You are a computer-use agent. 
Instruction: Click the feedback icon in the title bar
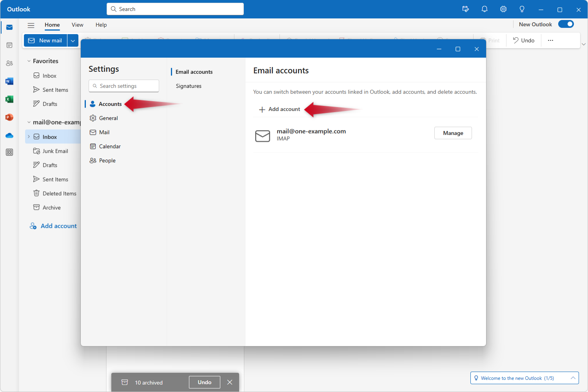coord(466,9)
